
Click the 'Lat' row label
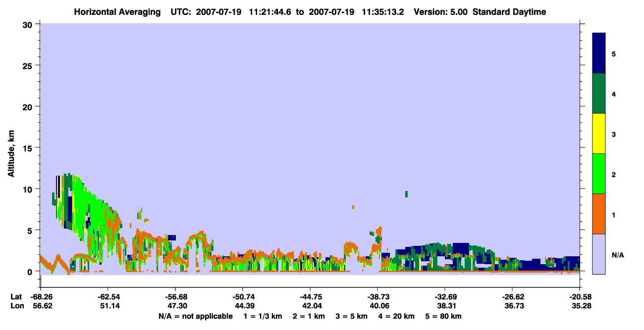point(16,297)
